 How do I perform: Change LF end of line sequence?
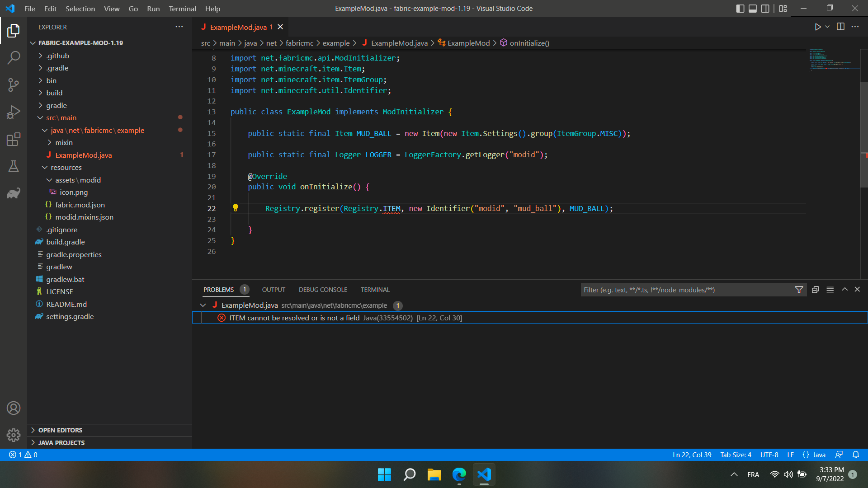790,455
